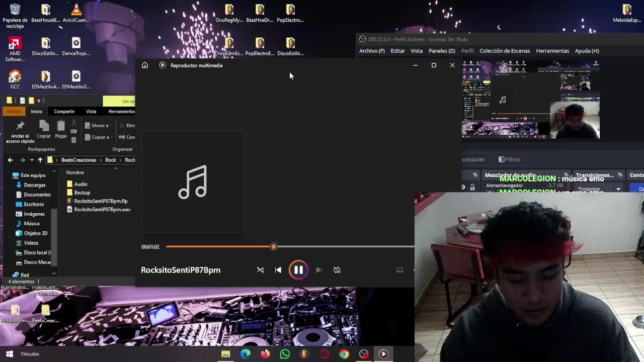Open the Mover a dropdown
This screenshot has width=644, height=362.
[98, 125]
